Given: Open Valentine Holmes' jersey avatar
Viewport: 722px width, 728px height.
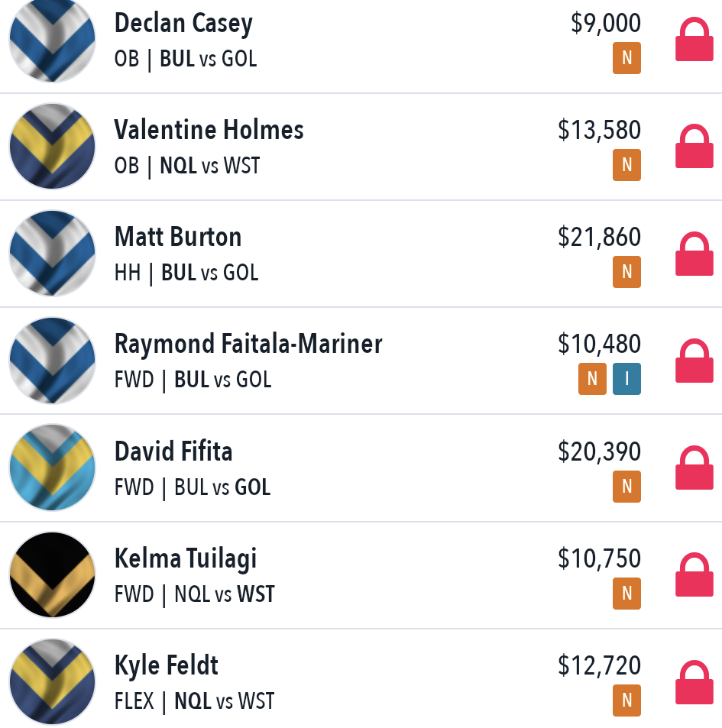Looking at the screenshot, I should click(53, 146).
